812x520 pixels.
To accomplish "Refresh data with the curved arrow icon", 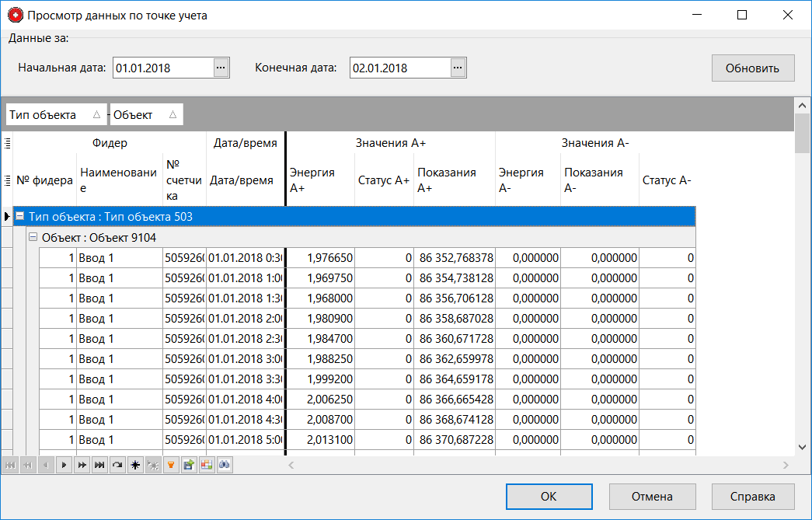I will tap(117, 465).
